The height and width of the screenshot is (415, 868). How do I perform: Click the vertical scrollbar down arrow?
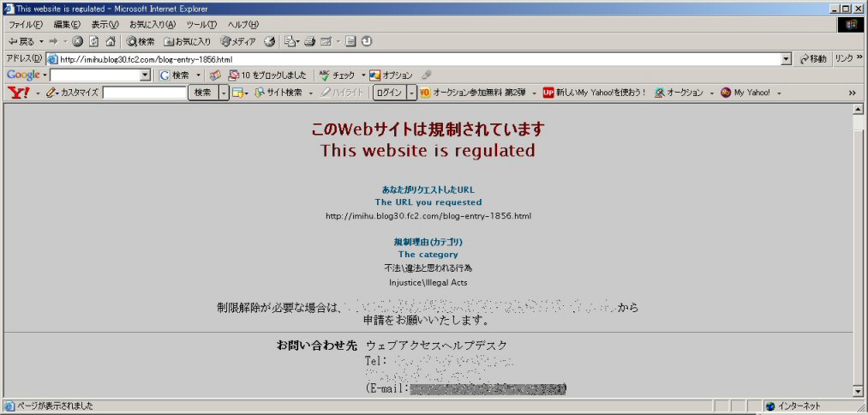click(859, 391)
